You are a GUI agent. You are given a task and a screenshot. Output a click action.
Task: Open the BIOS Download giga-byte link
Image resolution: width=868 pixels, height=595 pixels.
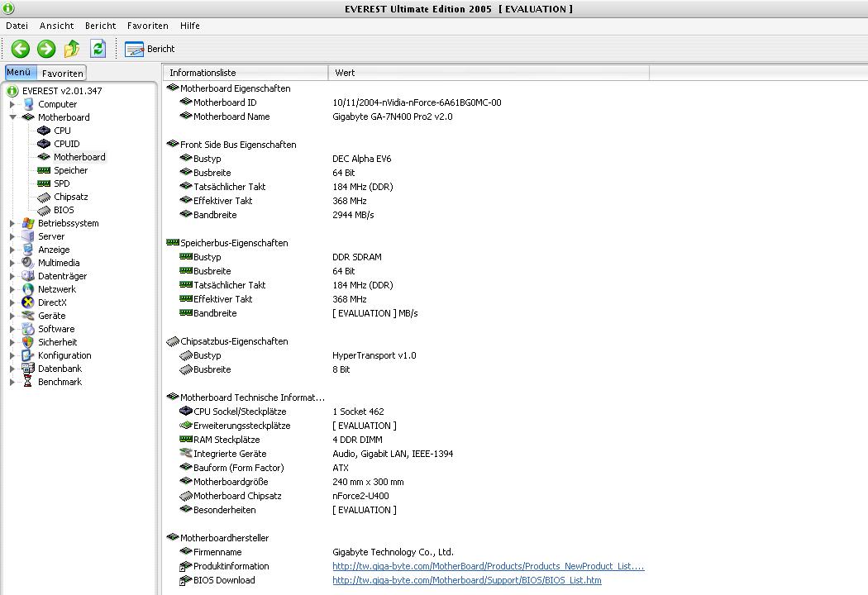(467, 580)
